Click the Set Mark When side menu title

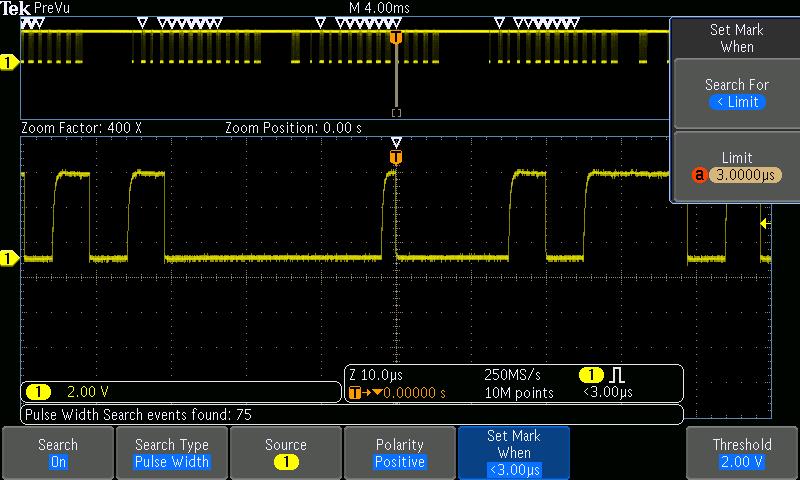click(x=737, y=38)
